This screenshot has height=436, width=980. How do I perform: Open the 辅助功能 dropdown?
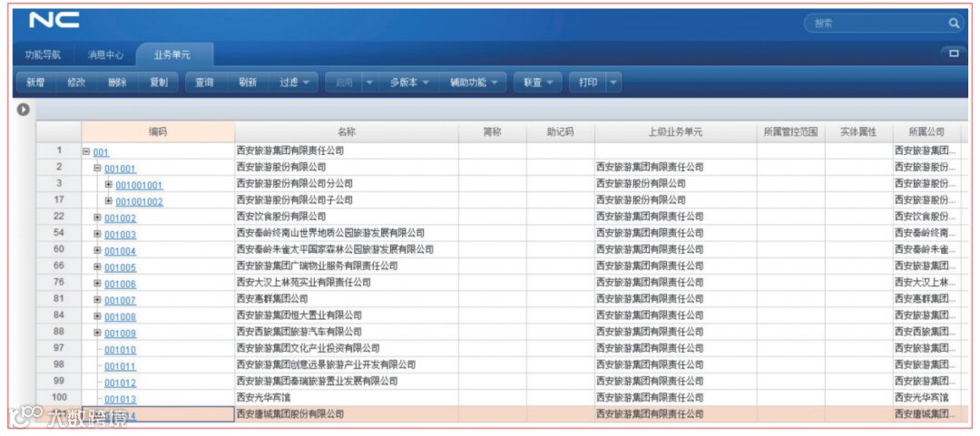(x=473, y=82)
